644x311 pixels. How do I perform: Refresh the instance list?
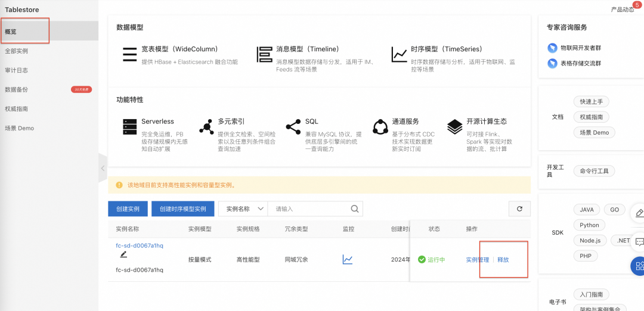click(x=519, y=209)
